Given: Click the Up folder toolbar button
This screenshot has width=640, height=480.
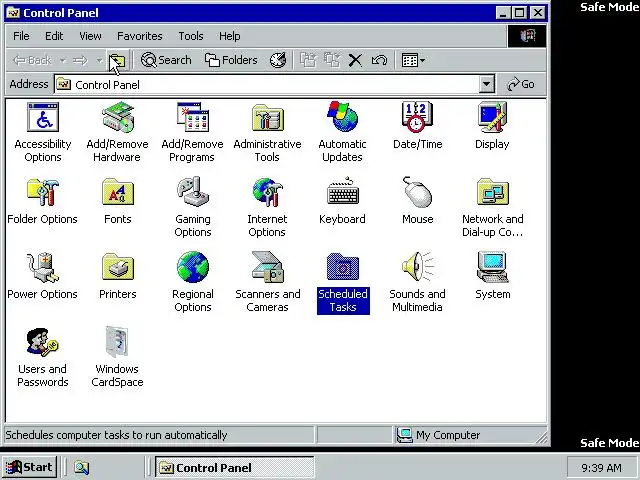Looking at the screenshot, I should point(118,61).
